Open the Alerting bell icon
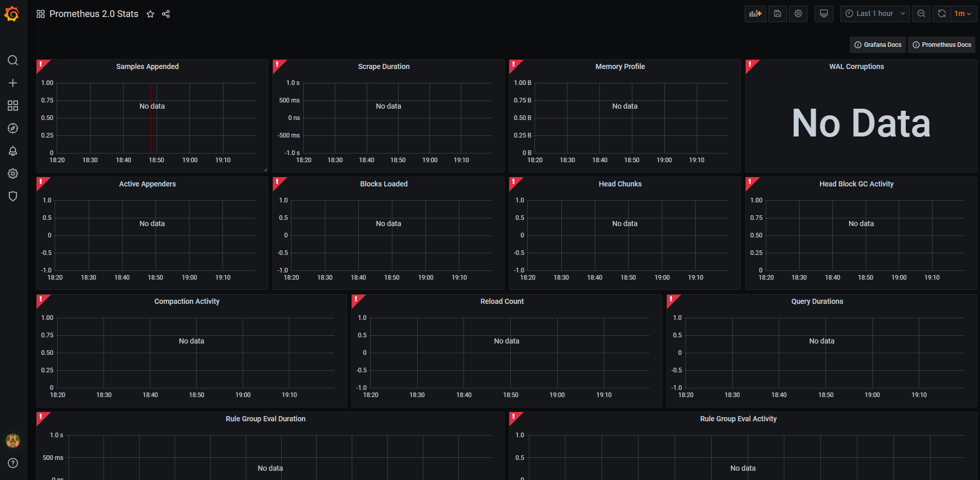This screenshot has width=980, height=480. (x=13, y=151)
